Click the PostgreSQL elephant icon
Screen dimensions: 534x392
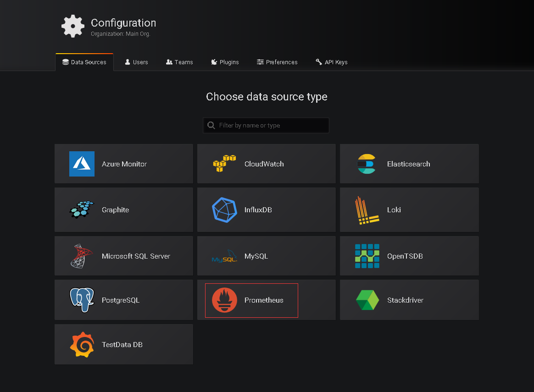[x=82, y=300]
